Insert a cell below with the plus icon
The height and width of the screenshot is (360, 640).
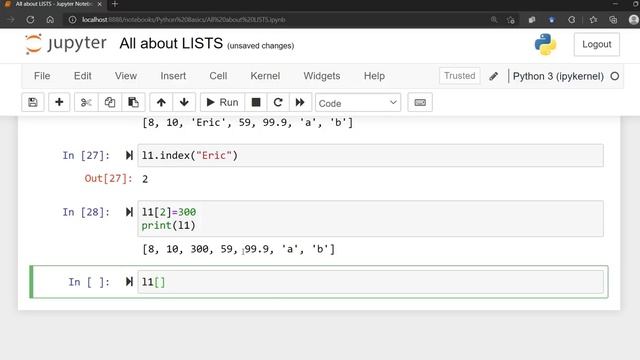(x=59, y=102)
